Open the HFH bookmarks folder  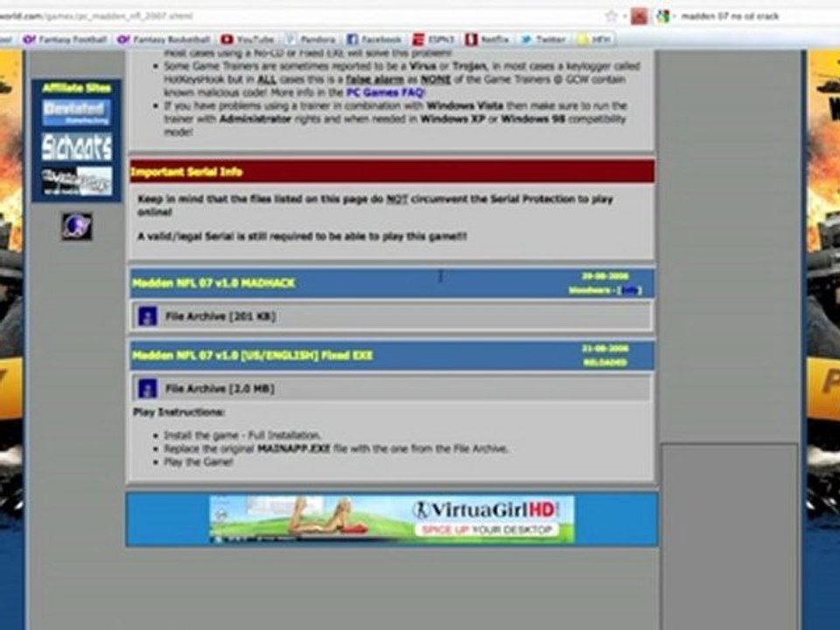pyautogui.click(x=594, y=39)
